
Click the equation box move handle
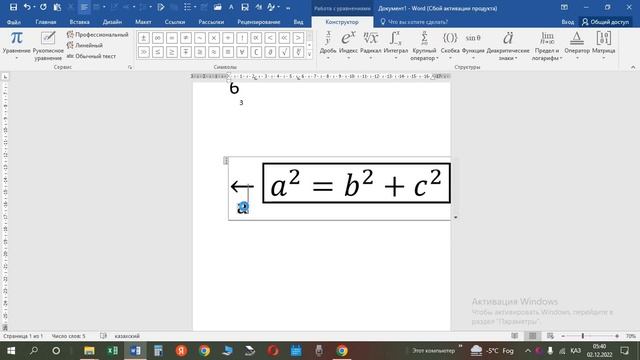[226, 161]
